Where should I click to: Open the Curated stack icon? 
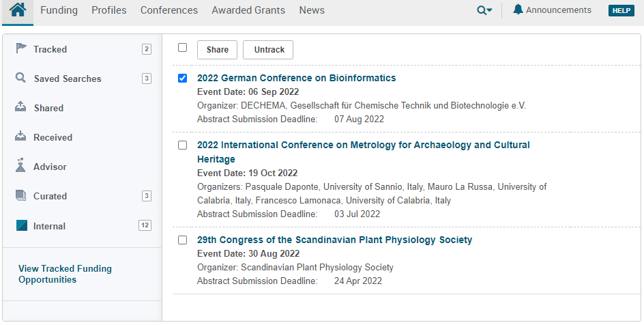click(21, 195)
